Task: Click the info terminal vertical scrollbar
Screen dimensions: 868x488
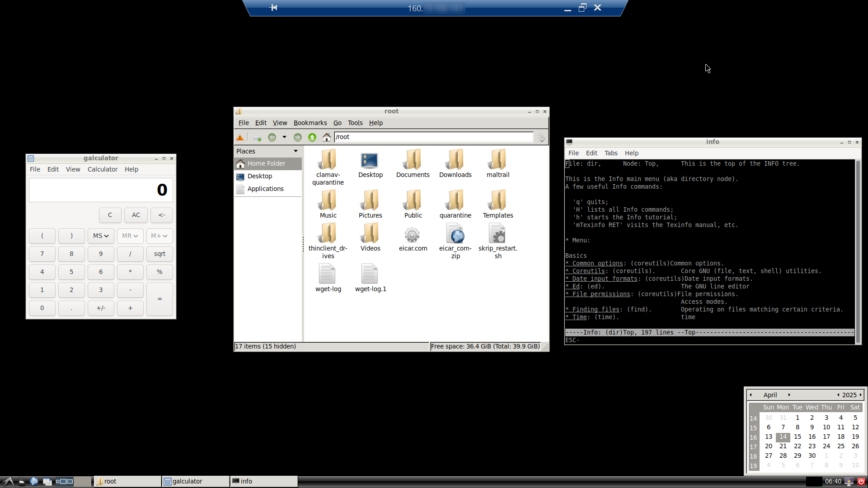Action: [x=858, y=251]
